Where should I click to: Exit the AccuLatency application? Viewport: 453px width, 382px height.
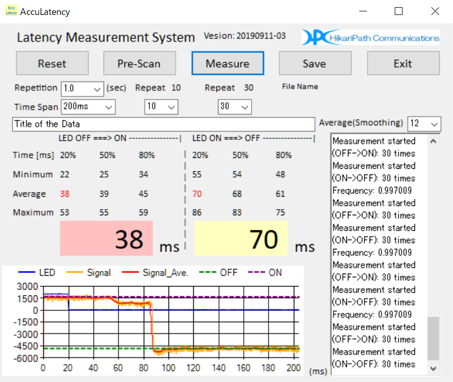coord(403,63)
